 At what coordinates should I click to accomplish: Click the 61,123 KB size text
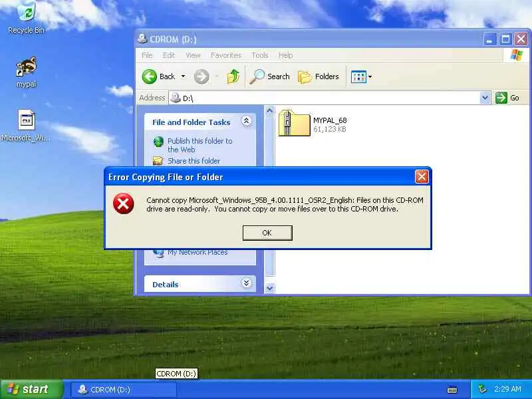329,129
